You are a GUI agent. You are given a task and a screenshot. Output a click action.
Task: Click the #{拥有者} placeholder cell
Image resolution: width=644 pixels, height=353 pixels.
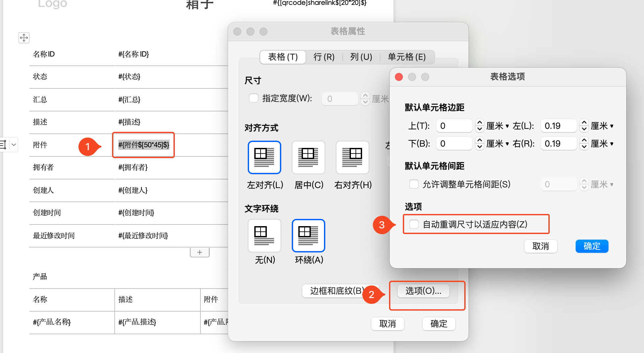[x=133, y=167]
